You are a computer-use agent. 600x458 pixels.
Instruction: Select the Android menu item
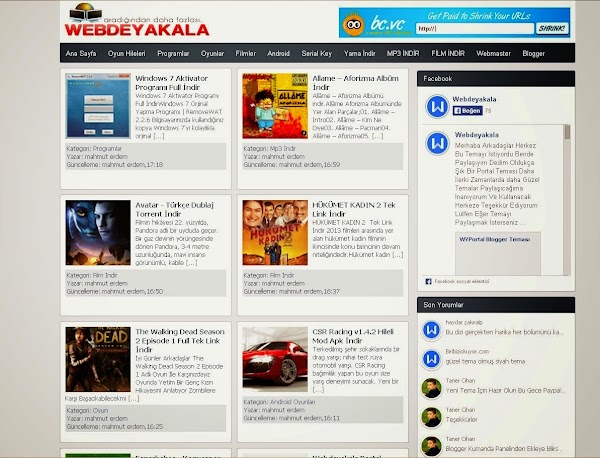278,54
